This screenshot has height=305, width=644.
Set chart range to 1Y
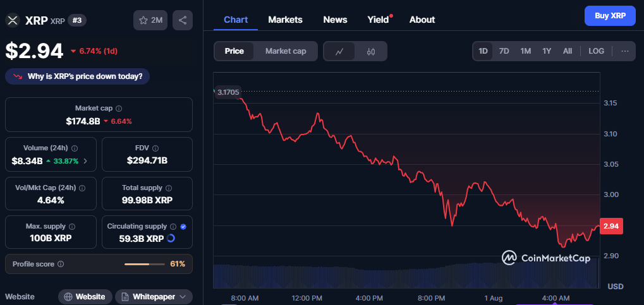coord(547,51)
